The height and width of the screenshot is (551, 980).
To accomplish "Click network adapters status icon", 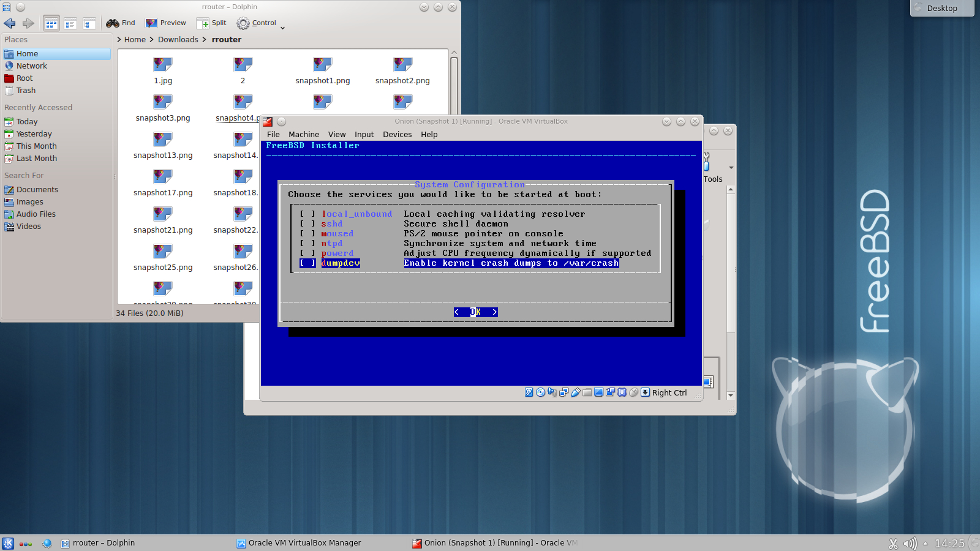I will click(563, 392).
